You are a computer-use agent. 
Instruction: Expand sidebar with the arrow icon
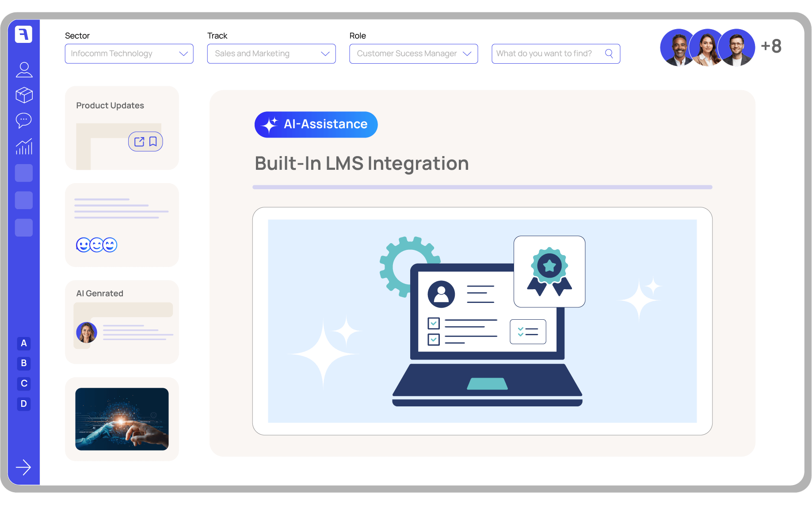[23, 467]
